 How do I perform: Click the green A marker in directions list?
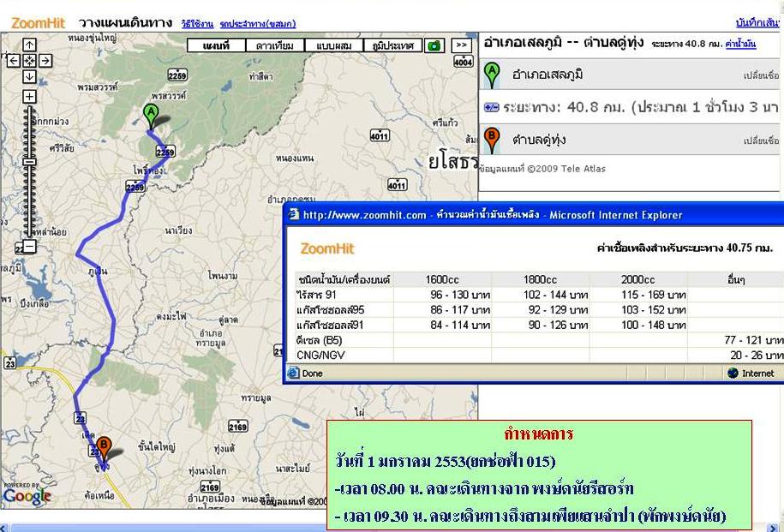(492, 75)
